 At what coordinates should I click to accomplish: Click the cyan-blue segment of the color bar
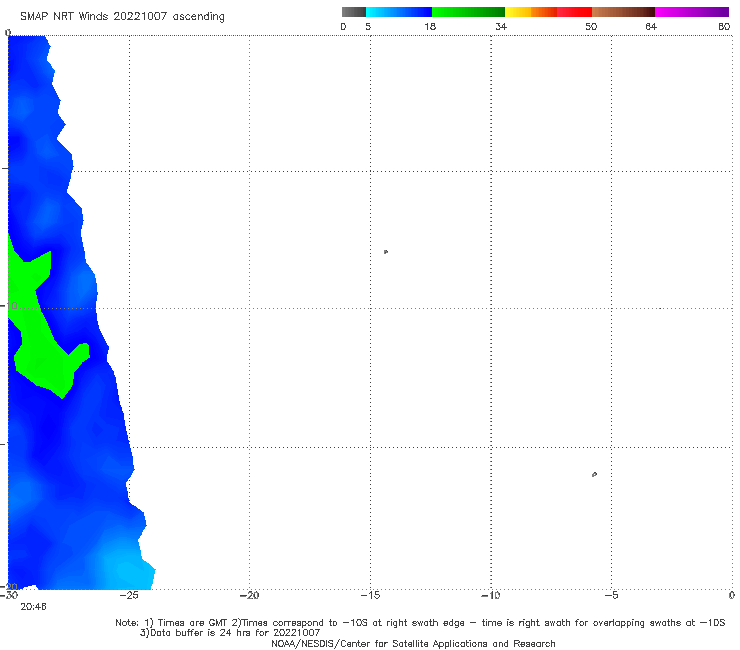399,12
